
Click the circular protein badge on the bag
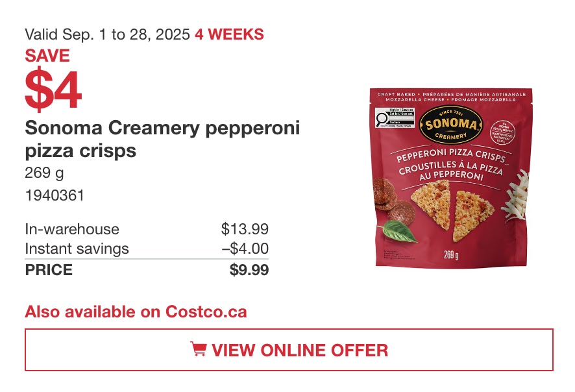[x=502, y=132]
